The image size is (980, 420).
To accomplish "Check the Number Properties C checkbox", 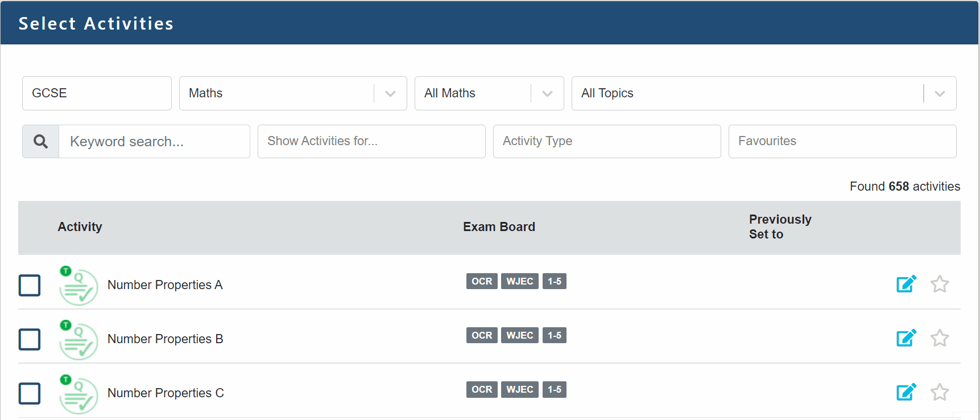I will pyautogui.click(x=30, y=393).
